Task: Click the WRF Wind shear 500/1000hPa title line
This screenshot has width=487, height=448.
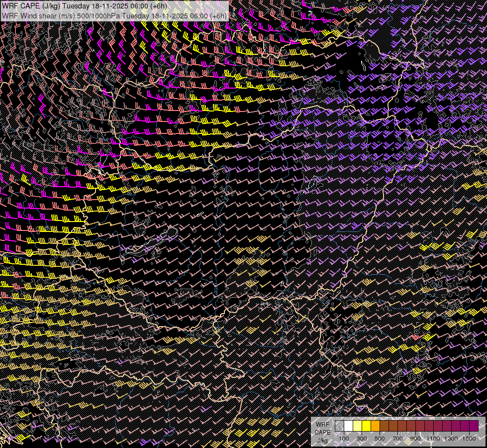Action: [x=114, y=15]
